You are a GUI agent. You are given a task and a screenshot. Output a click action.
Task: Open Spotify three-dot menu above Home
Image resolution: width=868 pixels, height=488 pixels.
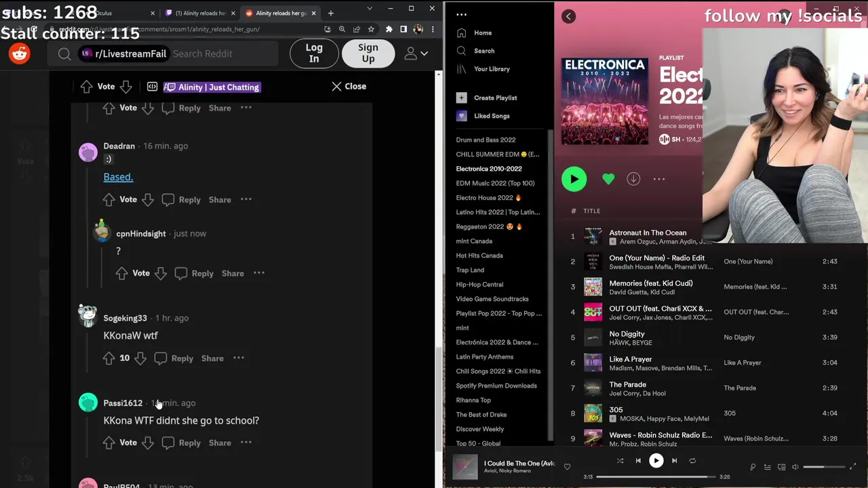pyautogui.click(x=462, y=14)
